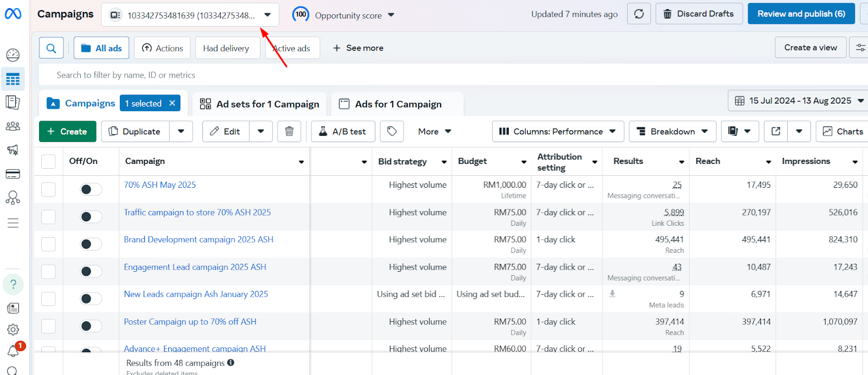Viewport: 868px width, 375px height.
Task: Open the More actions dropdown
Action: pos(435,131)
